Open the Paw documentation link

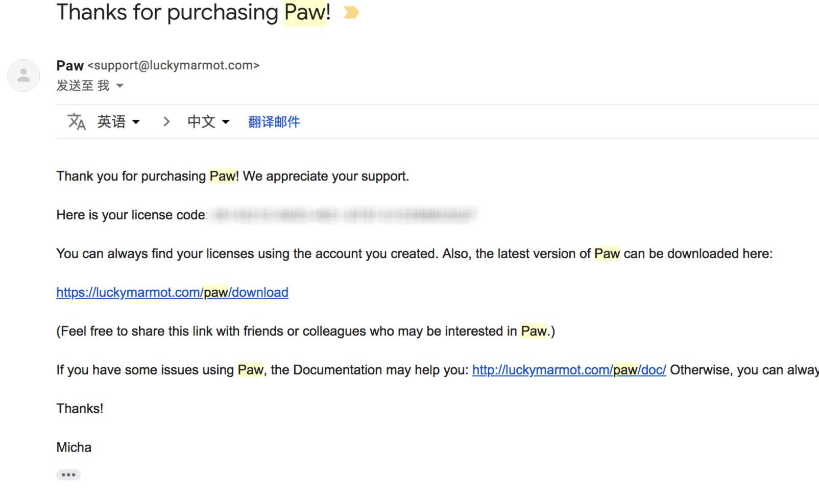[x=569, y=370]
